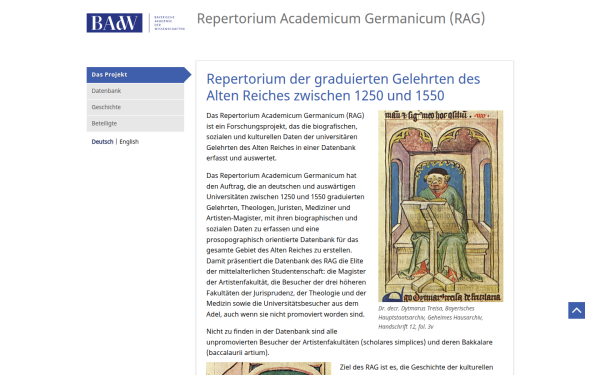Click the heading 'Repertorium der graduierten Gelehrten'
The height and width of the screenshot is (375, 600).
click(343, 87)
